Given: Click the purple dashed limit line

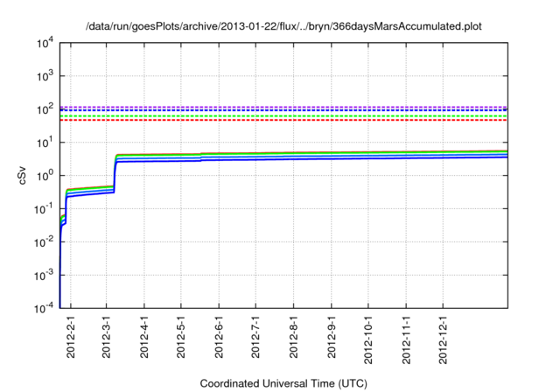Looking at the screenshot, I should pyautogui.click(x=283, y=107).
